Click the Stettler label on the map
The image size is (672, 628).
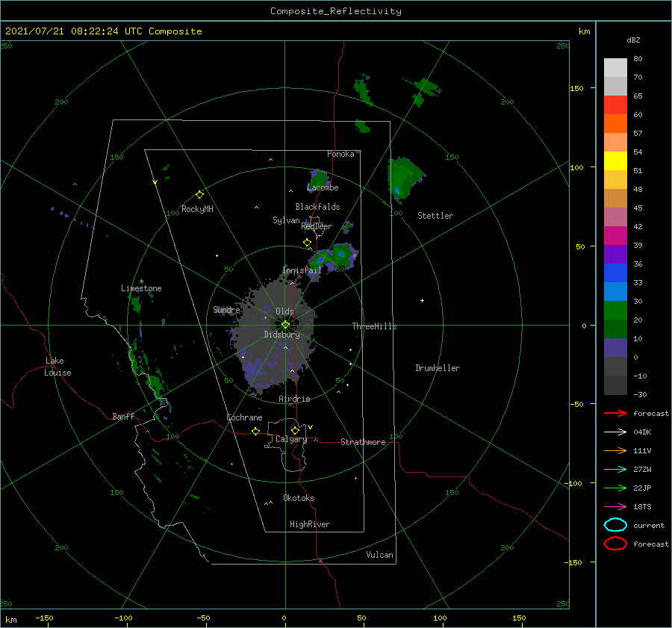tap(435, 216)
